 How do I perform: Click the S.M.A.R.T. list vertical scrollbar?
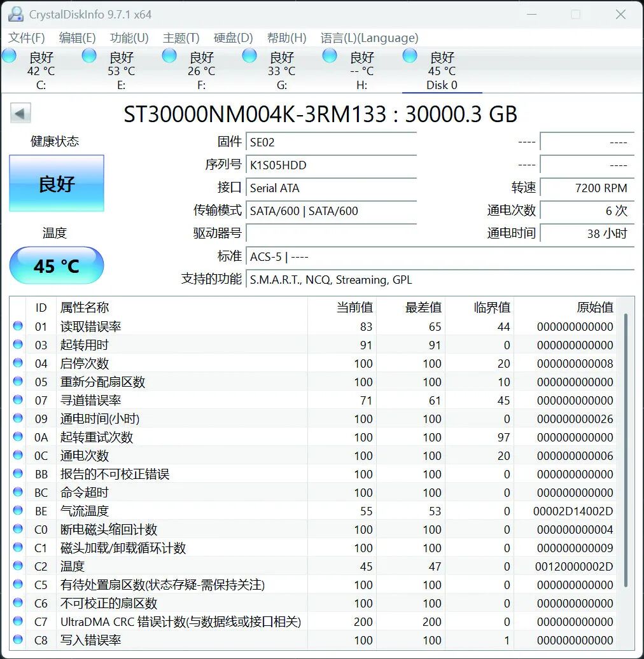[x=626, y=450]
